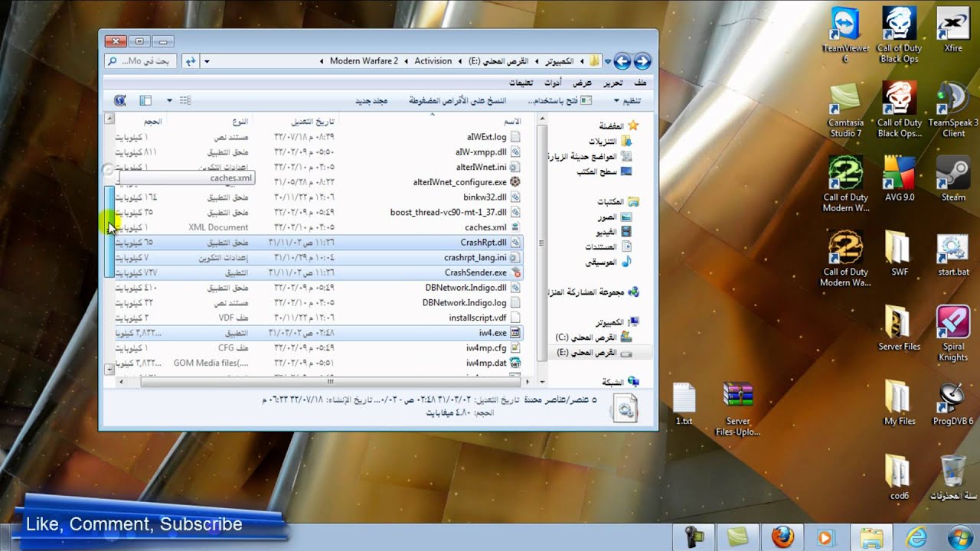Launch the TeamSpeak 3 Client icon
This screenshot has width=980, height=551.
tap(953, 109)
